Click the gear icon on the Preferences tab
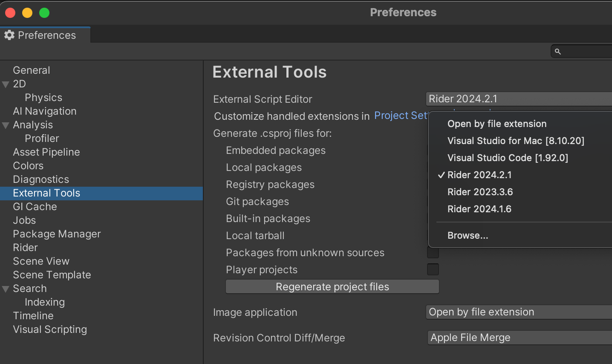Viewport: 612px width, 364px height. click(9, 35)
